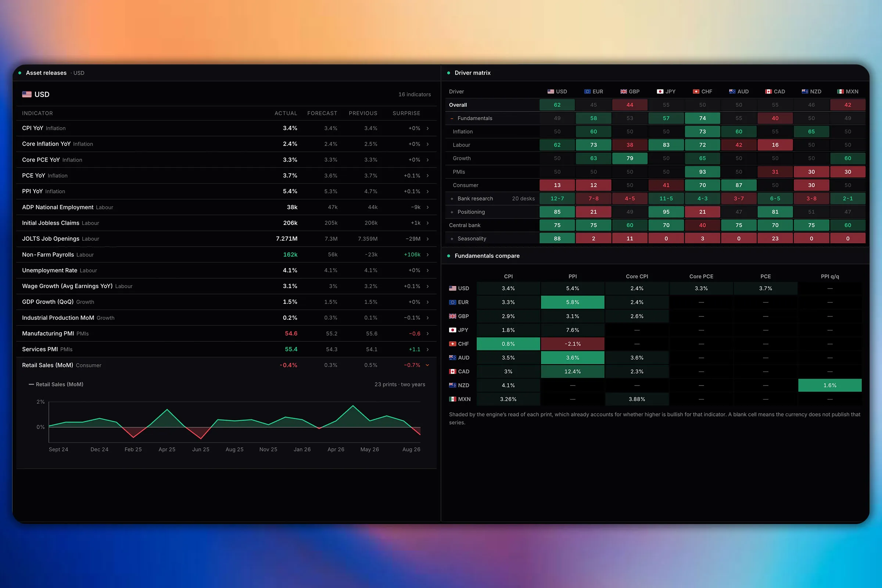Click the large US flag beside USD heading
The height and width of the screenshot is (588, 882).
point(26,94)
